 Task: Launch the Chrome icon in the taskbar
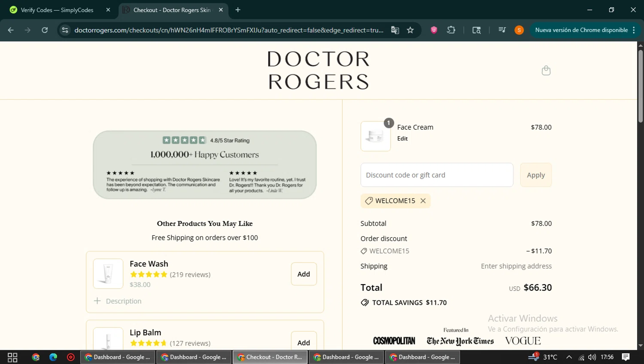click(x=36, y=357)
